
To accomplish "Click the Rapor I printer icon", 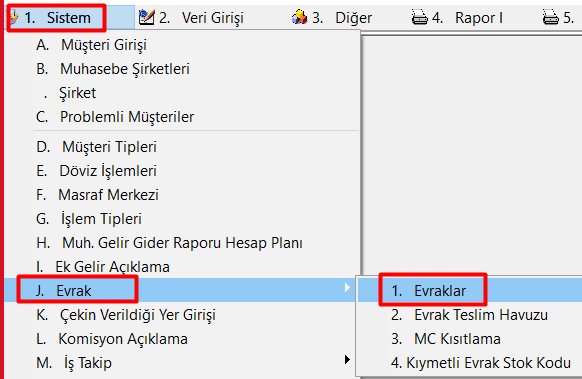I will (420, 17).
